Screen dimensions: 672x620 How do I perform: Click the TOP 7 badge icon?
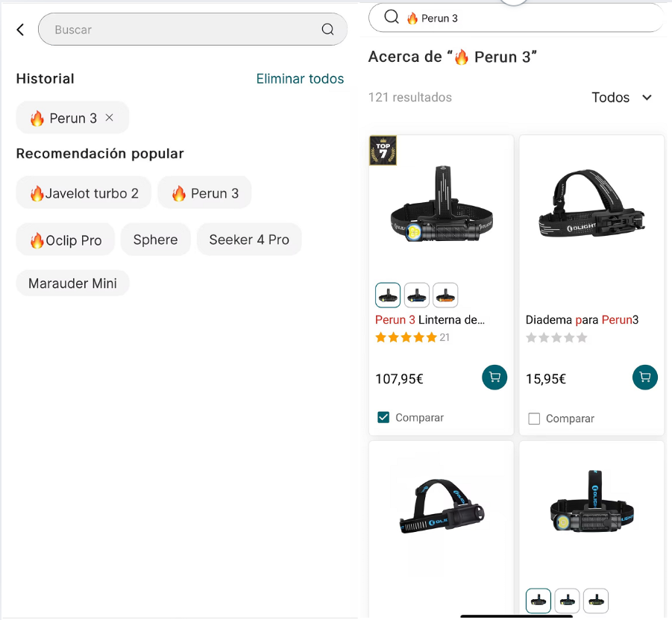click(383, 150)
